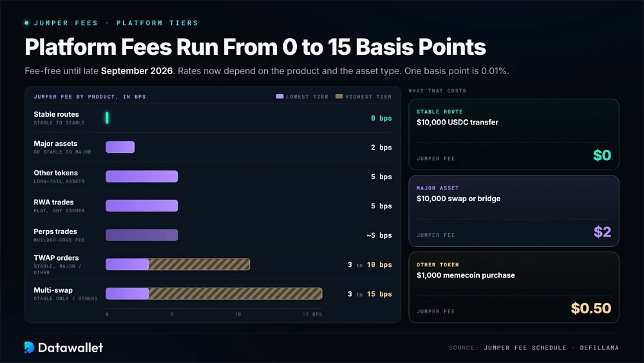Image resolution: width=644 pixels, height=363 pixels.
Task: Click the '$0.50' fee amount
Action: tap(591, 308)
